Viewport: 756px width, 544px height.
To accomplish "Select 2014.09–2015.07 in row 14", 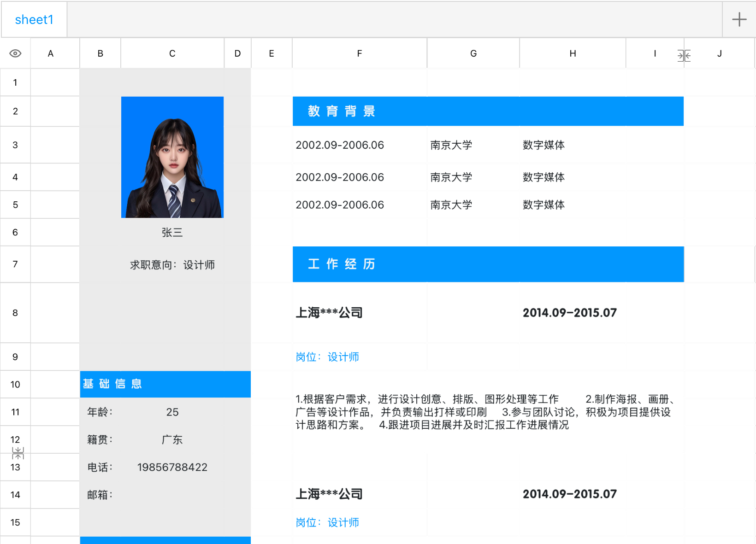I will coord(570,494).
